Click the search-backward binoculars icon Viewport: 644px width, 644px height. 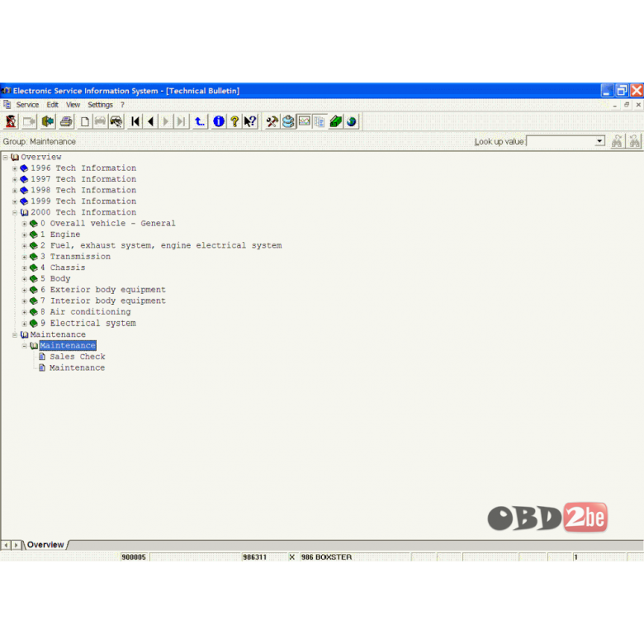635,141
